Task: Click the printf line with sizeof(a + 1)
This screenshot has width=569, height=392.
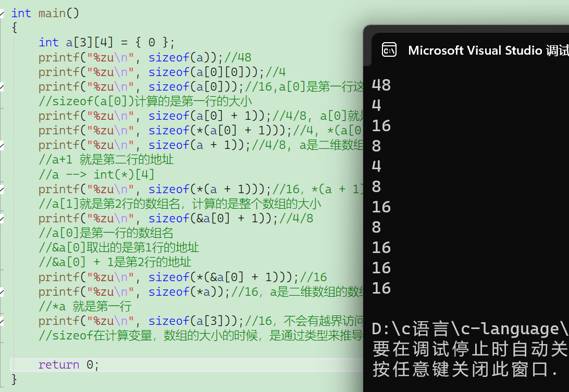Action: pos(201,145)
